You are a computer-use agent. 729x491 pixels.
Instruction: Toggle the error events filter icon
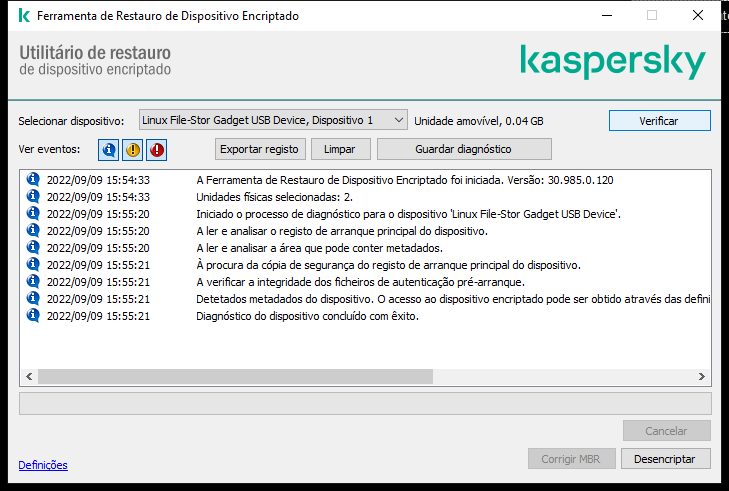point(157,150)
